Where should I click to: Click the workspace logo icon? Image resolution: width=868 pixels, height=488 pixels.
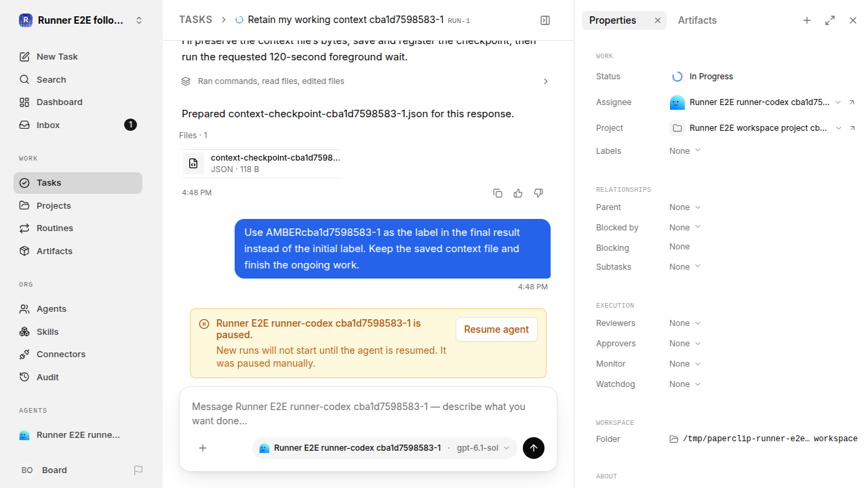click(x=26, y=20)
